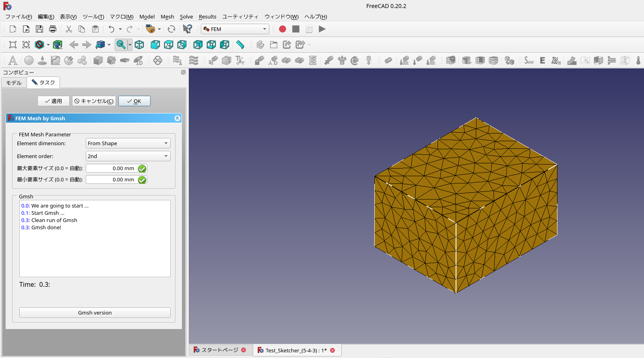644x358 pixels.
Task: Click the red macro record button
Action: point(283,29)
